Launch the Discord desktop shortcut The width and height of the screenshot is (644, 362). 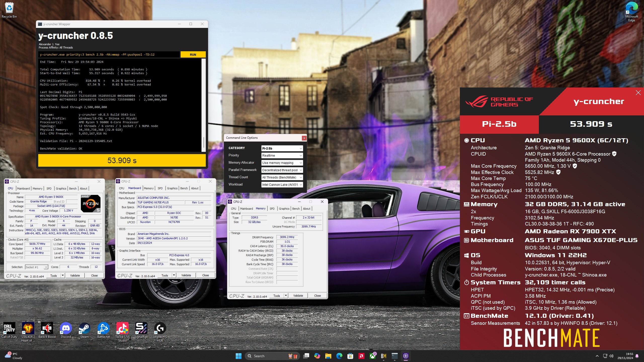66,331
